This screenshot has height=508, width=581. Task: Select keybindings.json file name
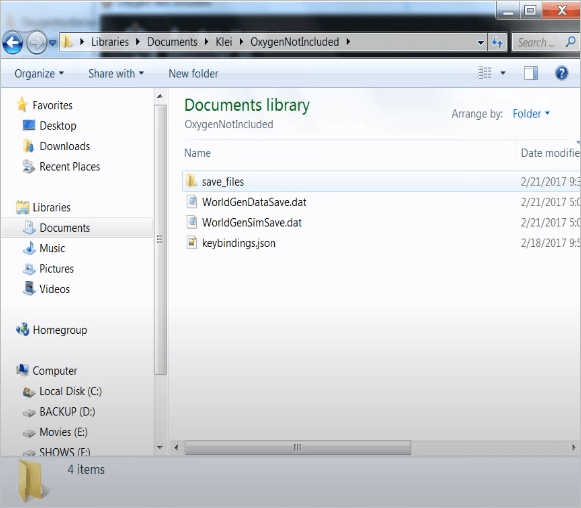coord(239,243)
